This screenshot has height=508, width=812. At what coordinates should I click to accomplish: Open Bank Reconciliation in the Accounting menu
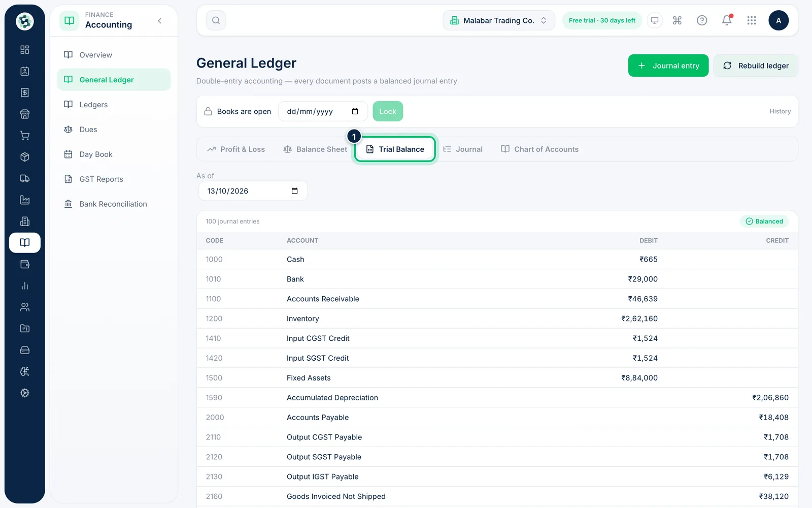pyautogui.click(x=114, y=204)
